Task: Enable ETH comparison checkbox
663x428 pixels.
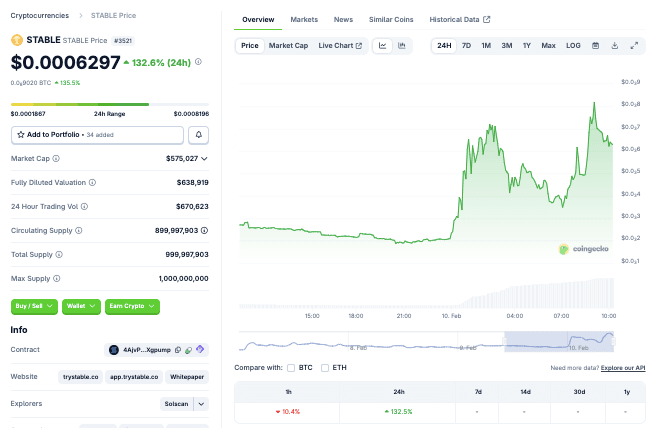Action: coord(325,368)
